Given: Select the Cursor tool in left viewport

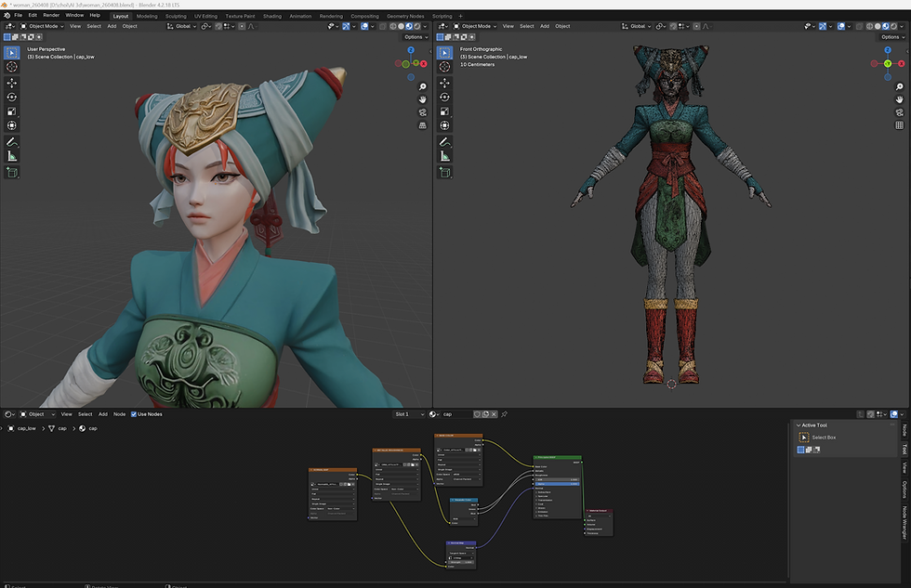Looking at the screenshot, I should pos(11,67).
